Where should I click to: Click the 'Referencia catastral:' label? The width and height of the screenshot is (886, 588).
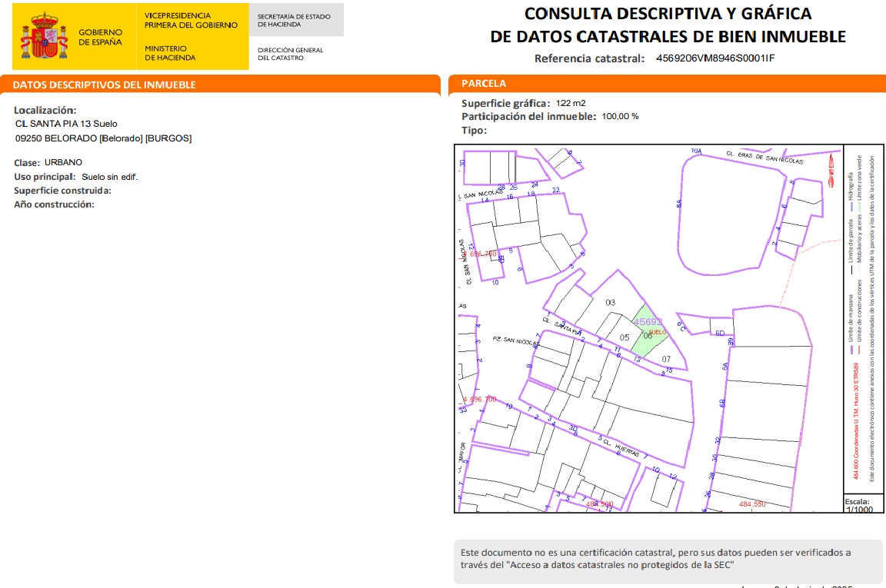click(589, 58)
